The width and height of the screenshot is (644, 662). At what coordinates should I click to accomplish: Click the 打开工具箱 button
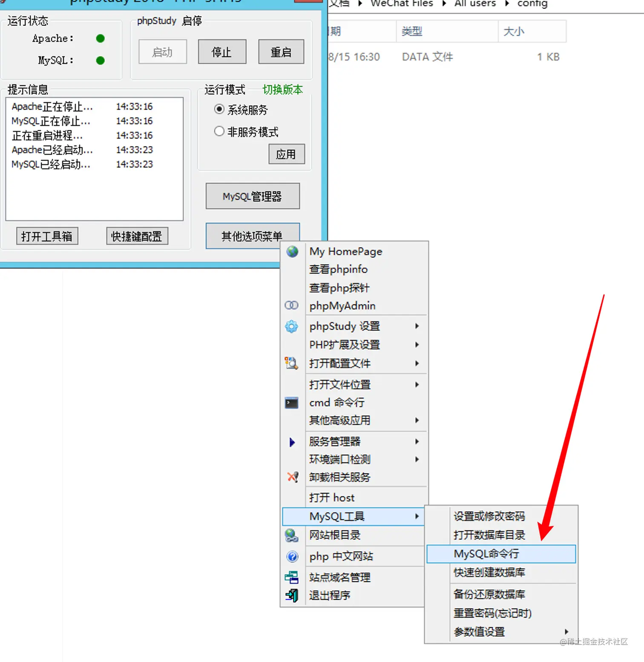click(47, 236)
